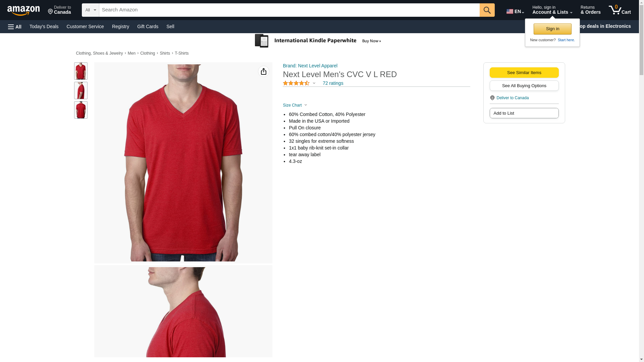Click See Similar Items button
Viewport: 644px width, 362px height.
click(524, 73)
